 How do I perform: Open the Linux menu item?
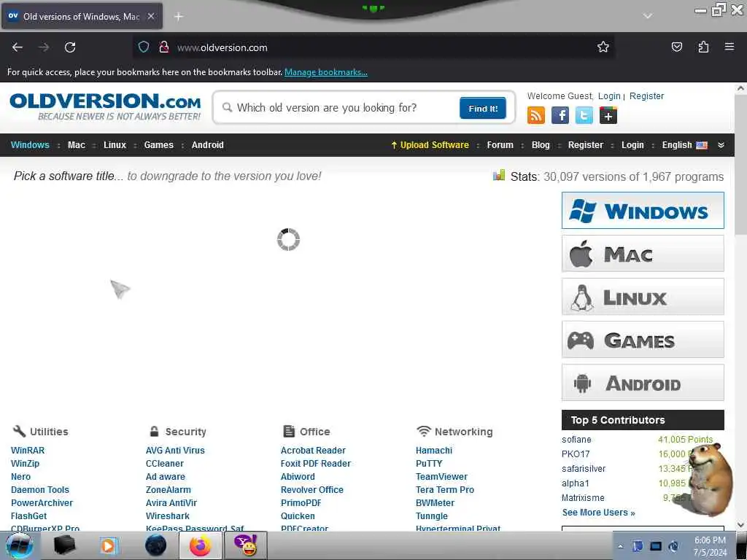pos(115,145)
